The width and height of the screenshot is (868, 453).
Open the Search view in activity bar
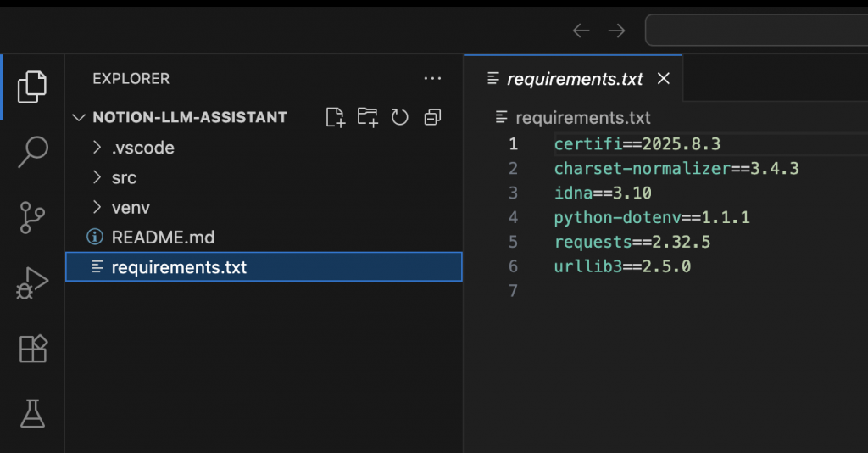coord(33,152)
